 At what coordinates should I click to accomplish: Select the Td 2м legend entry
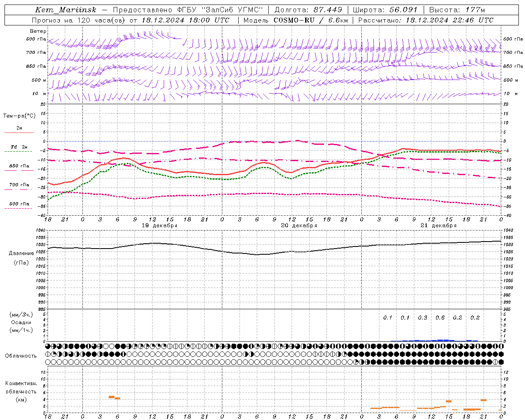point(19,147)
